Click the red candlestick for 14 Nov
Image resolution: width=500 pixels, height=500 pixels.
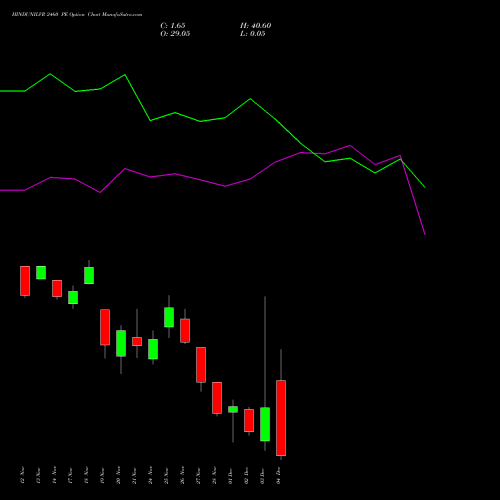[x=57, y=288]
